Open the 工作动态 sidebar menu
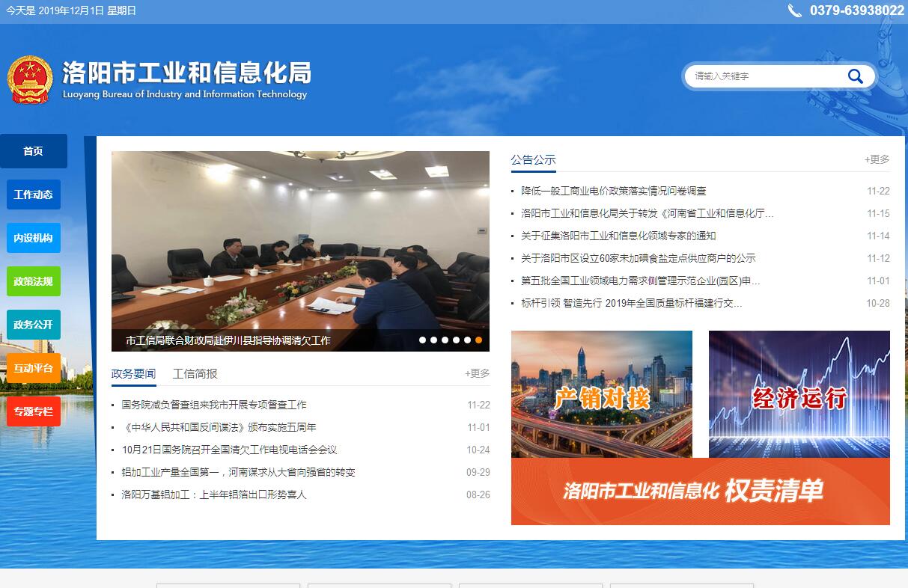Viewport: 908px width, 588px height. (34, 195)
